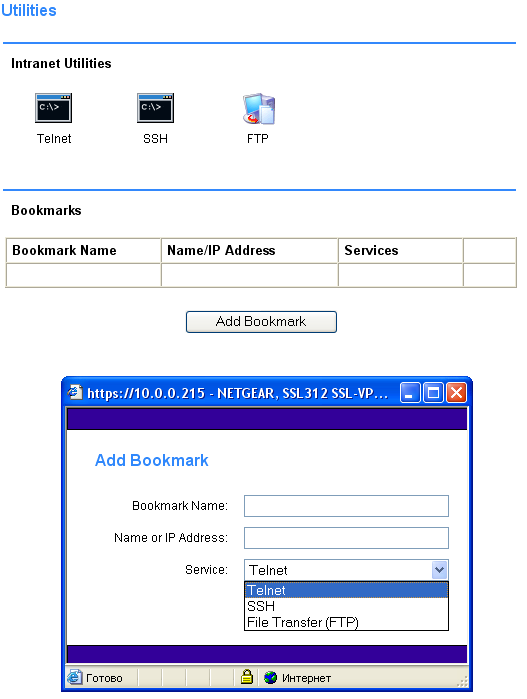Focus the Name or IP Address field
This screenshot has width=527, height=699.
[346, 538]
